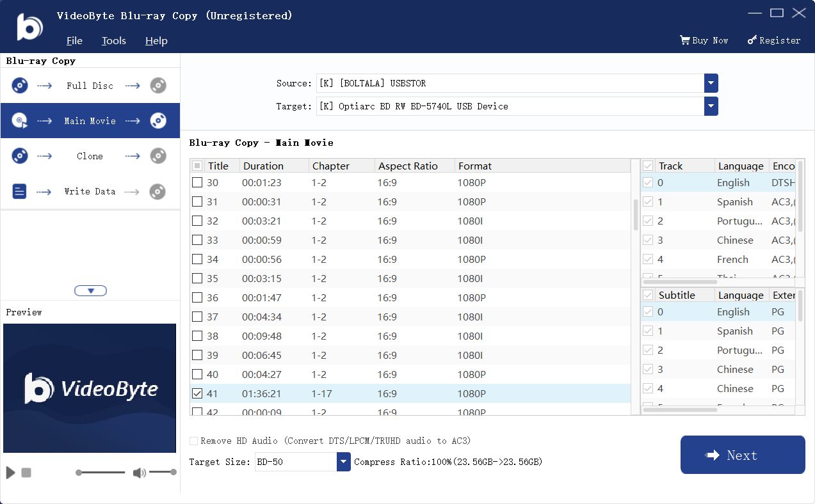The image size is (815, 504).
Task: Click the Buy Now link
Action: [709, 40]
